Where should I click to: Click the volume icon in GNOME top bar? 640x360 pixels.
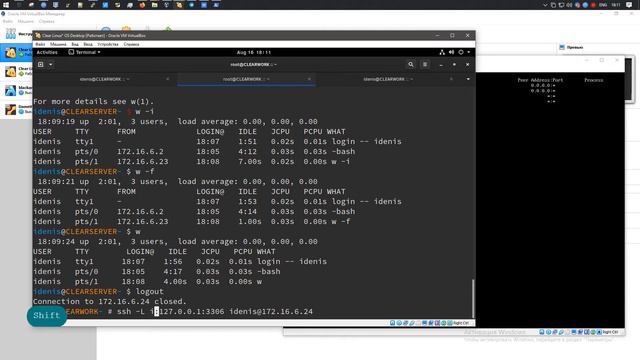coord(451,52)
